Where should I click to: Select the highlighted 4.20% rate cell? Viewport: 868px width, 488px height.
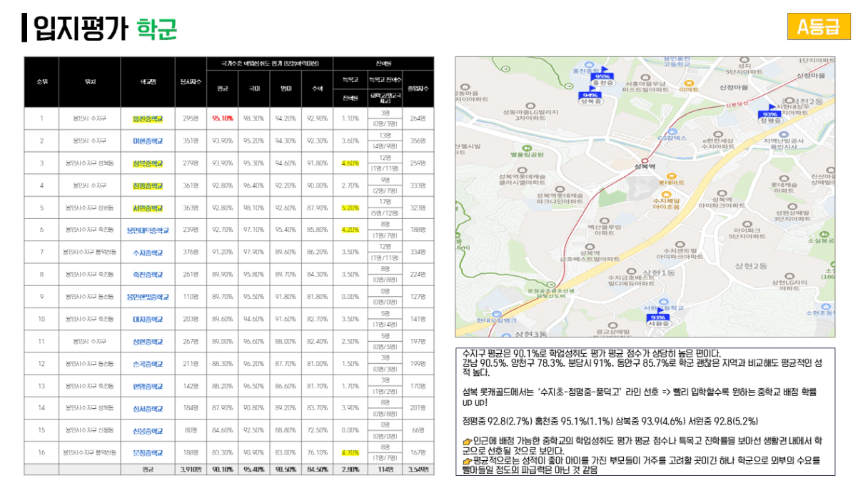click(x=350, y=230)
